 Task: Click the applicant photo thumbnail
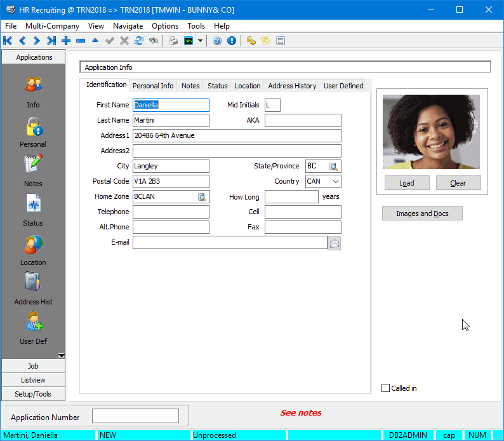[432, 132]
